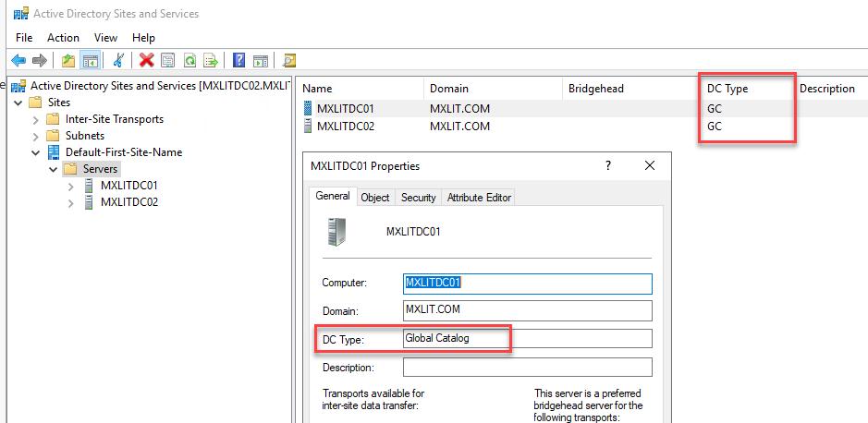Click the green Refresh icon

[189, 61]
